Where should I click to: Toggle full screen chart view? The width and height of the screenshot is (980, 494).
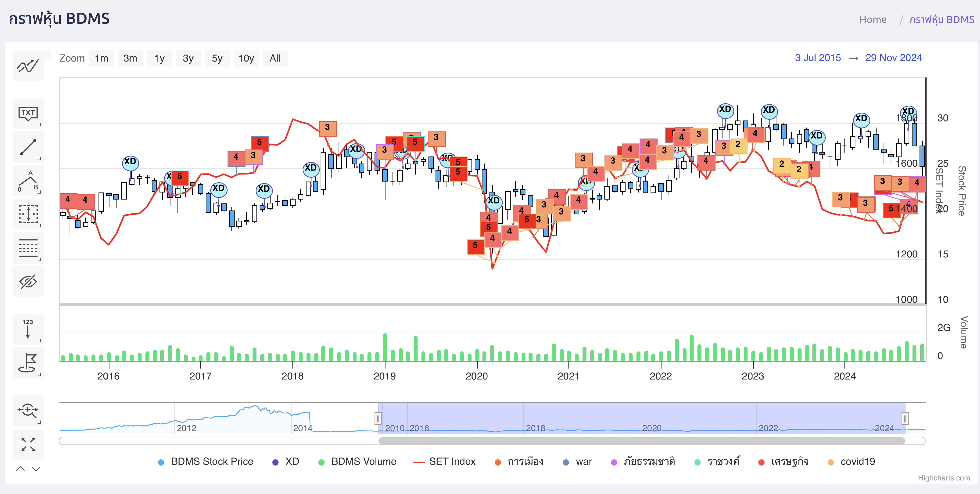tap(28, 444)
